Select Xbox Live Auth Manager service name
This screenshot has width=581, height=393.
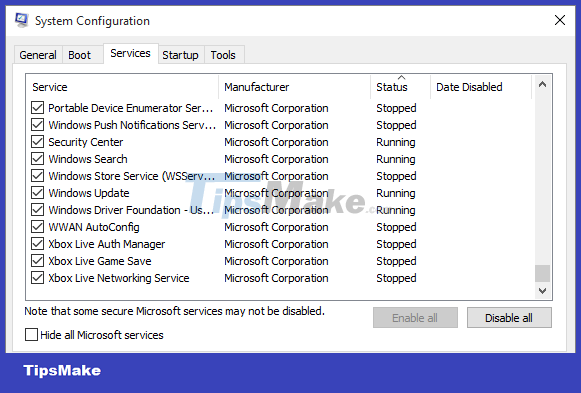pos(107,244)
